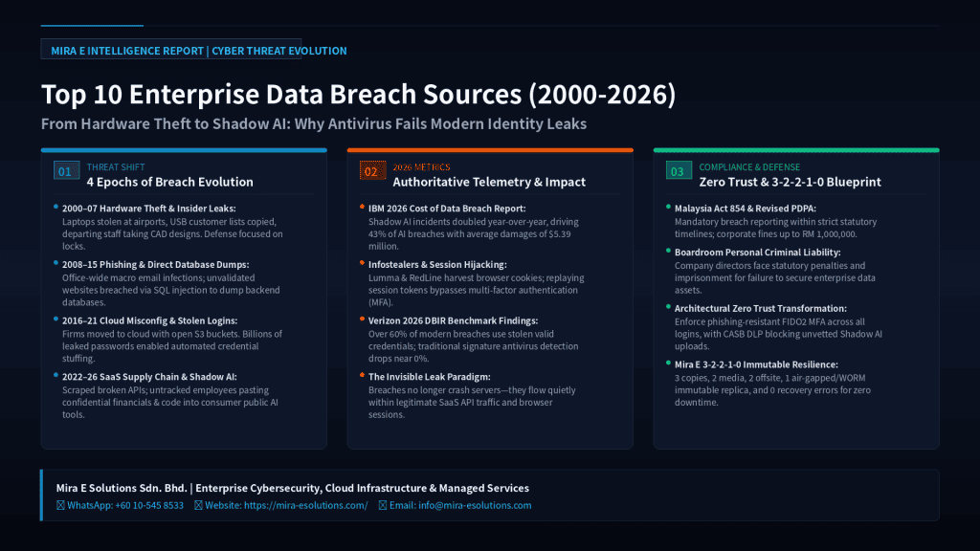Click the Office-wide macro email infections paragraph

(x=171, y=290)
